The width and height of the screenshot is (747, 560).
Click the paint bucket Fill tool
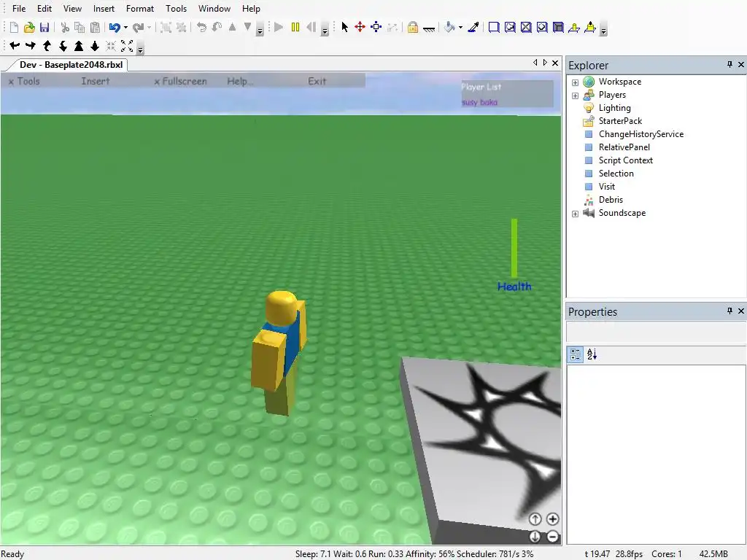pyautogui.click(x=449, y=27)
